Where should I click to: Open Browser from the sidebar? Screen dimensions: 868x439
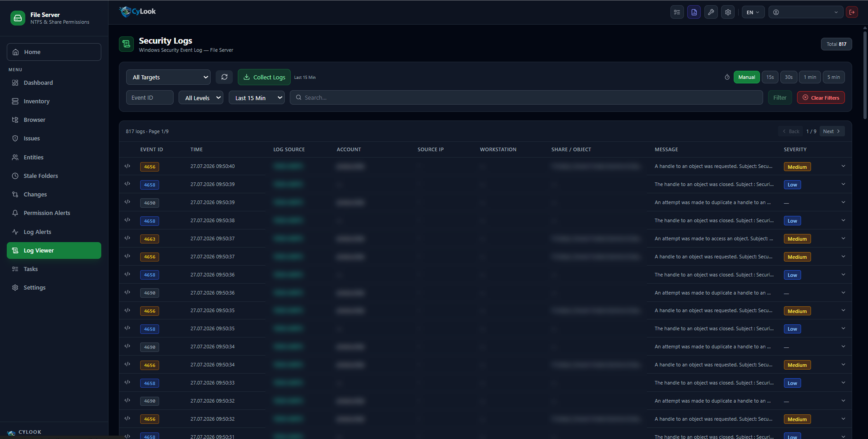click(54, 120)
